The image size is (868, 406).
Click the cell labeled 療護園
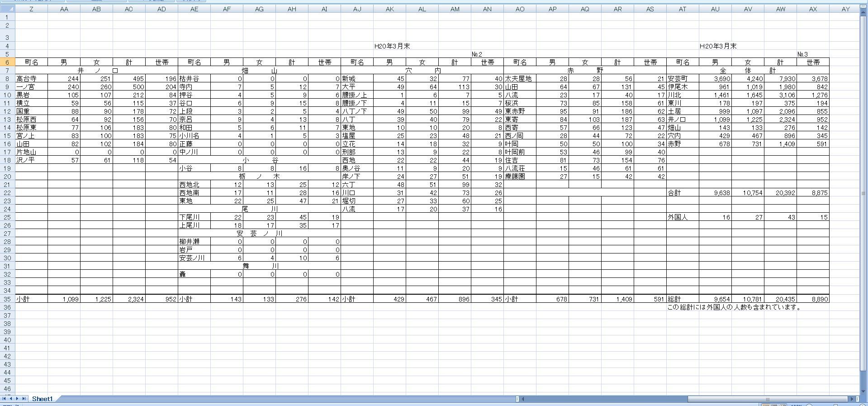pyautogui.click(x=520, y=177)
